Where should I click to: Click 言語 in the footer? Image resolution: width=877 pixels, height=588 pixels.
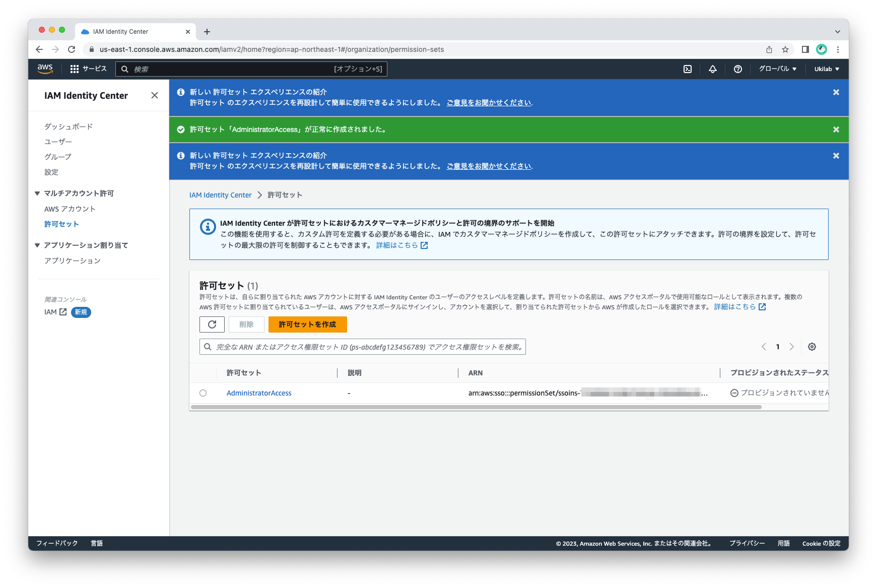click(x=97, y=543)
